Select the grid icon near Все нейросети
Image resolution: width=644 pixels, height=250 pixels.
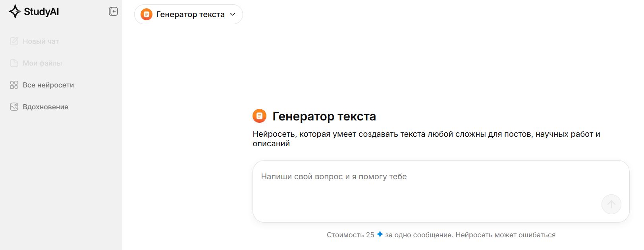[x=14, y=85]
